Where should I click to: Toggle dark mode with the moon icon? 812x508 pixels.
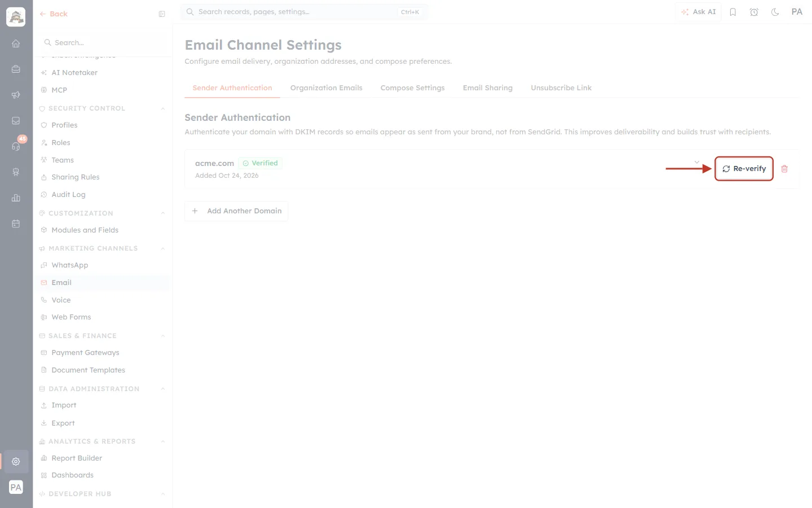pos(775,12)
